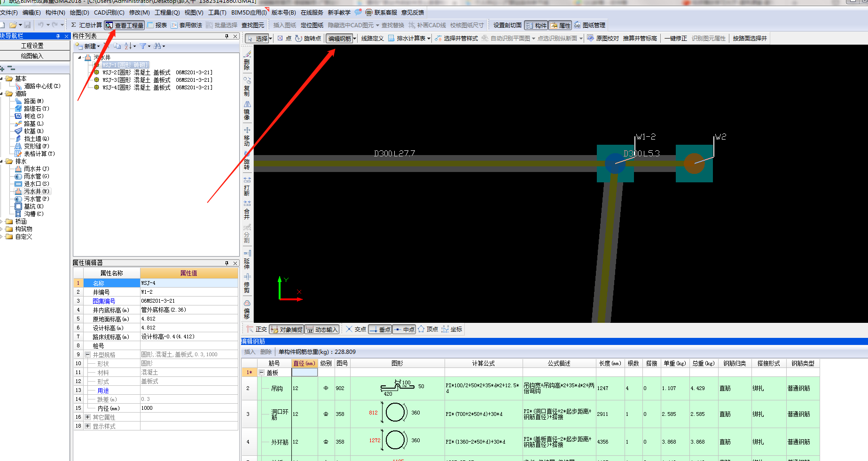The width and height of the screenshot is (868, 461).
Task: Toggle 对象捕捉 object snap
Action: [286, 329]
